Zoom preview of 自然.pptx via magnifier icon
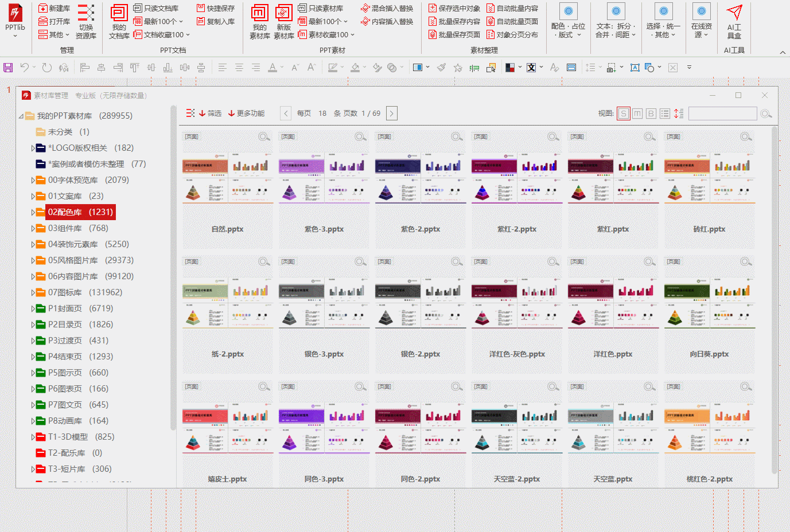The height and width of the screenshot is (532, 790). [x=264, y=136]
